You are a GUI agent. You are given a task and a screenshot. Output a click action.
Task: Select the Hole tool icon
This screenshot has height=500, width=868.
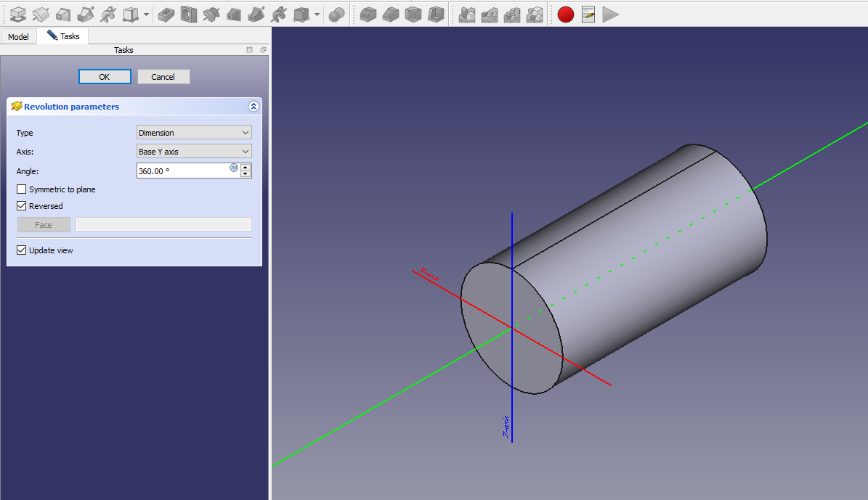tap(189, 14)
